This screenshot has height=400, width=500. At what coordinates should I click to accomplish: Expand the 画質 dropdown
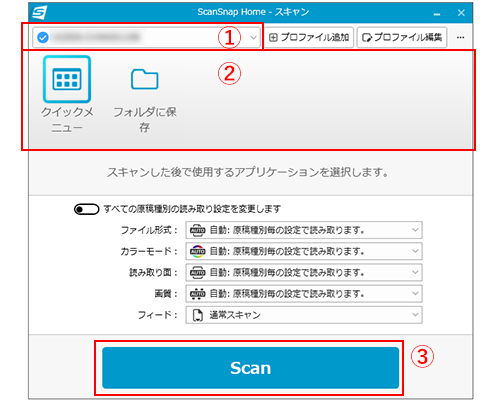pyautogui.click(x=304, y=293)
